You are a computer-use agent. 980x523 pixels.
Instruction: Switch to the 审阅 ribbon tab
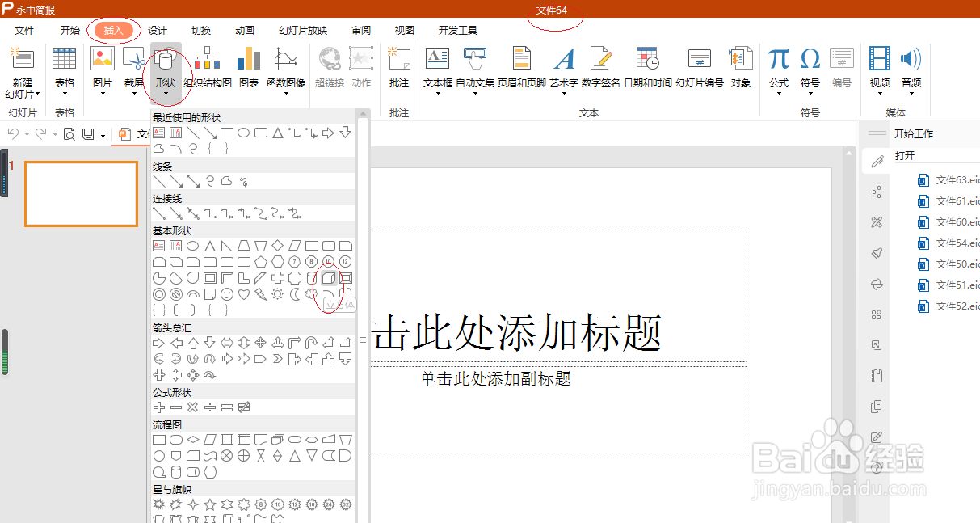point(360,30)
